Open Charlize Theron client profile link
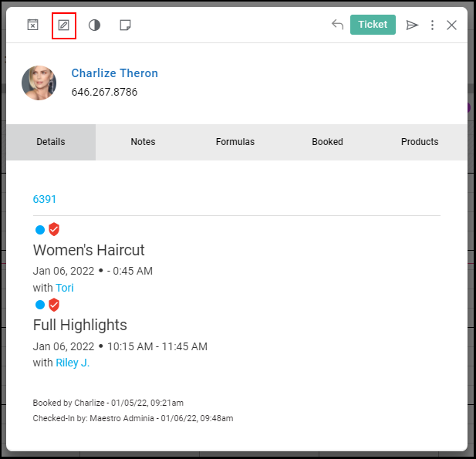Screen dimensions: 476x459 click(114, 73)
